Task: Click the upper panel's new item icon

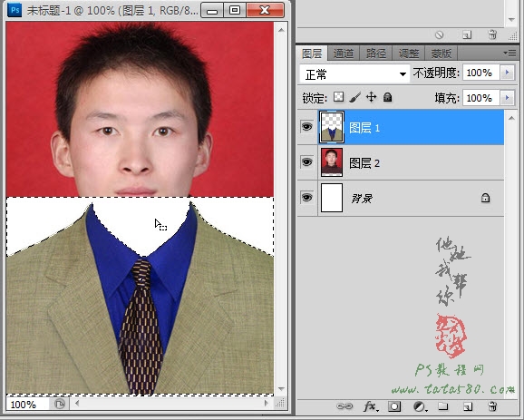Action: pyautogui.click(x=467, y=34)
